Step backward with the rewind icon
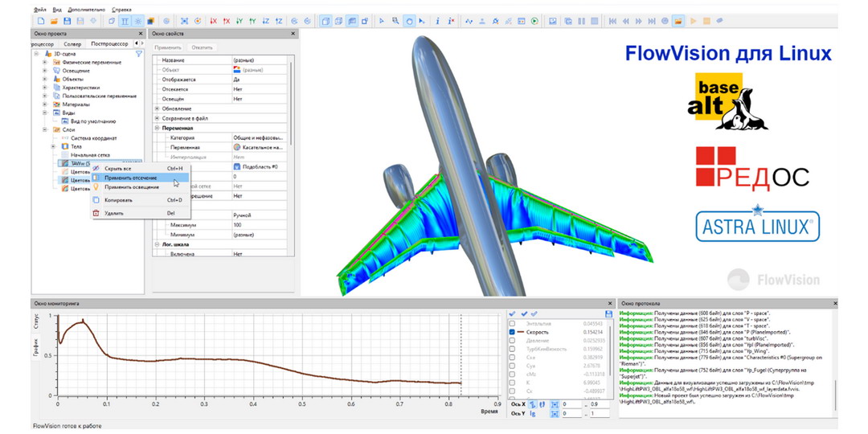This screenshot has height=434, width=868. 625,21
